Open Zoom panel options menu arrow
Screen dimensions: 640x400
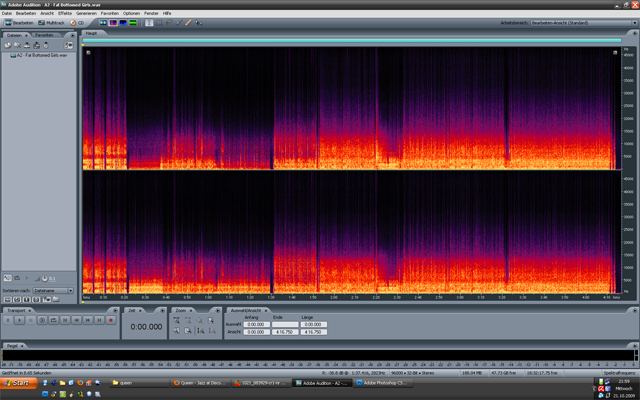pyautogui.click(x=218, y=311)
